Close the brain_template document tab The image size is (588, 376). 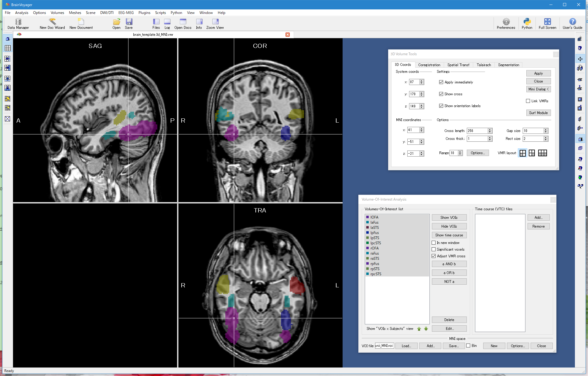point(288,35)
